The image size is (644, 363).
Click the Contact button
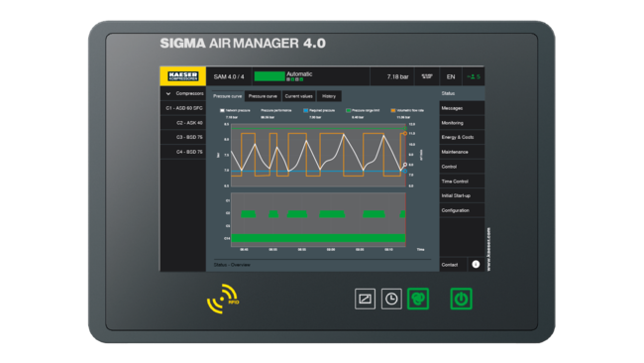pos(454,265)
